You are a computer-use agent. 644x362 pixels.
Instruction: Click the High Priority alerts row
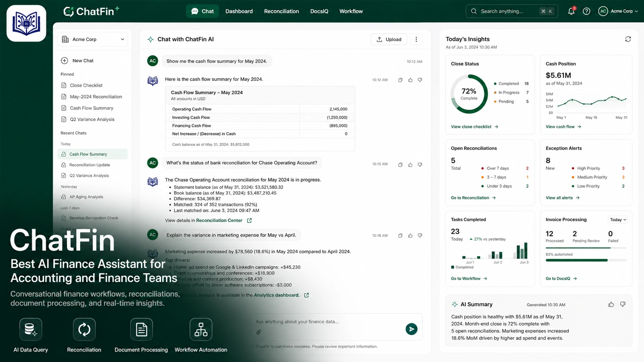pyautogui.click(x=598, y=168)
